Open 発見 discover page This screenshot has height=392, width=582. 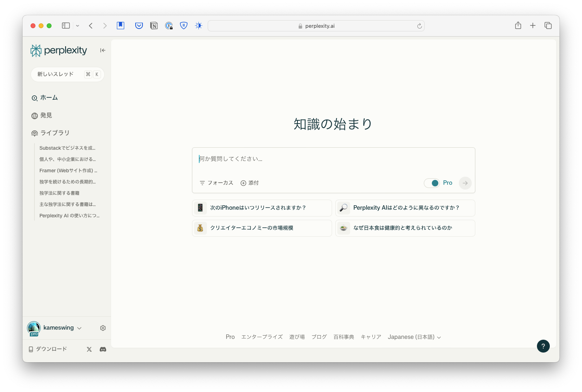pyautogui.click(x=42, y=116)
